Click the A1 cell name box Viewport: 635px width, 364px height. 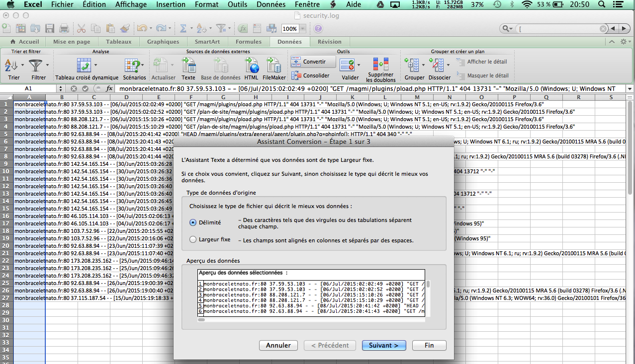(28, 88)
